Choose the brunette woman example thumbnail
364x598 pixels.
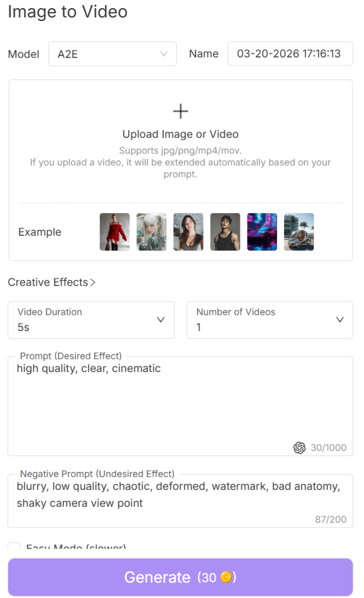point(188,232)
